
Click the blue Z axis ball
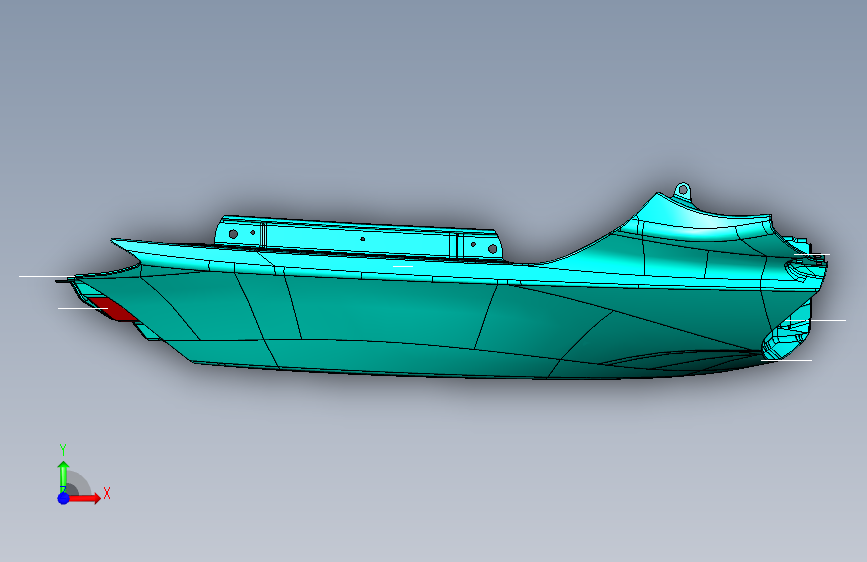click(64, 498)
